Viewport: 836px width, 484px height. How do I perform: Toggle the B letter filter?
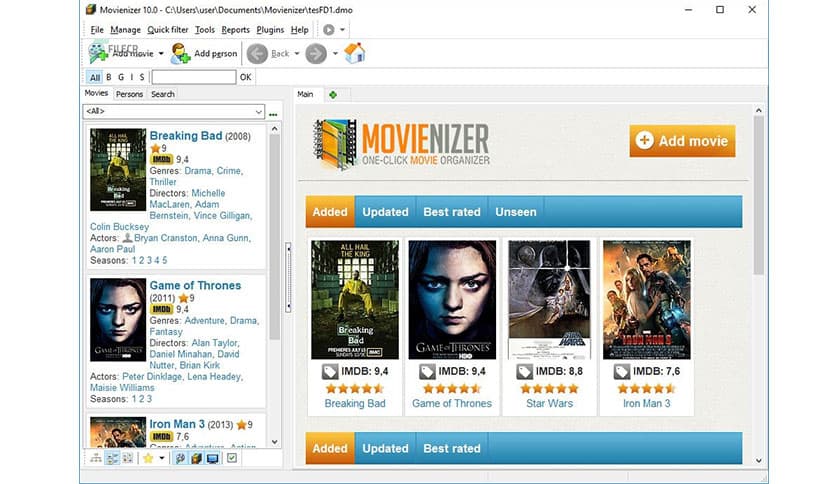[x=109, y=77]
